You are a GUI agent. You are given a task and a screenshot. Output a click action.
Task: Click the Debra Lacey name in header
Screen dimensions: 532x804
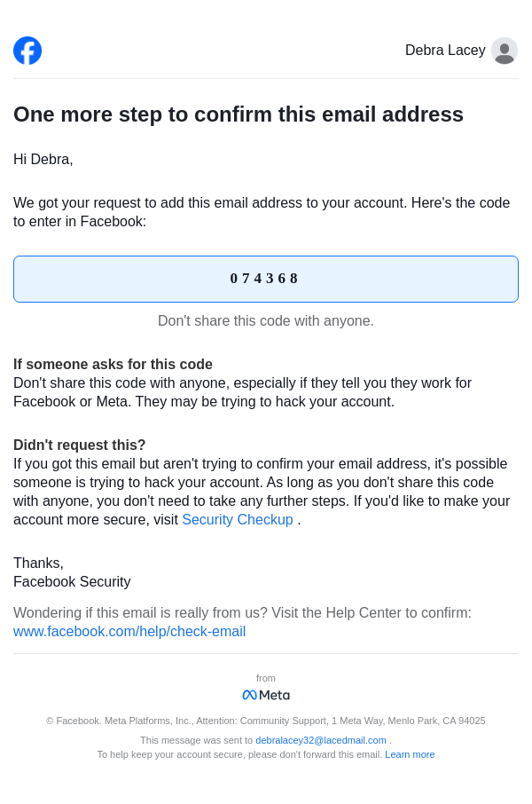[x=444, y=51]
